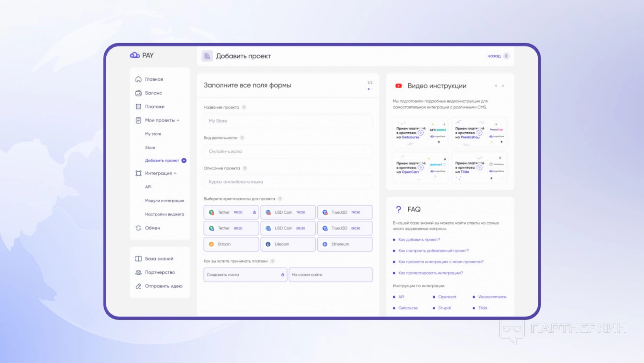Go to the next video instructions page arrow
Image resolution: width=644 pixels, height=363 pixels.
pyautogui.click(x=503, y=86)
